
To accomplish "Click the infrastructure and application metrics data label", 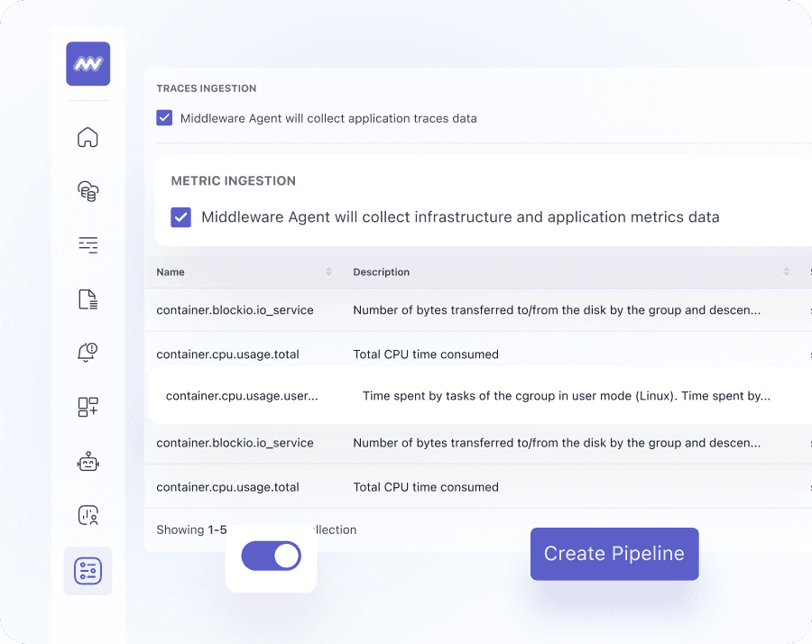I will coord(460,216).
